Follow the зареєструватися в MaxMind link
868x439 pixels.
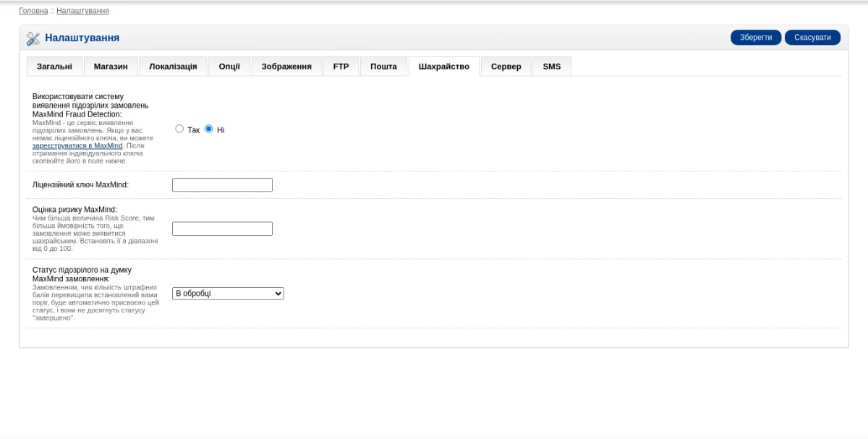pos(77,145)
